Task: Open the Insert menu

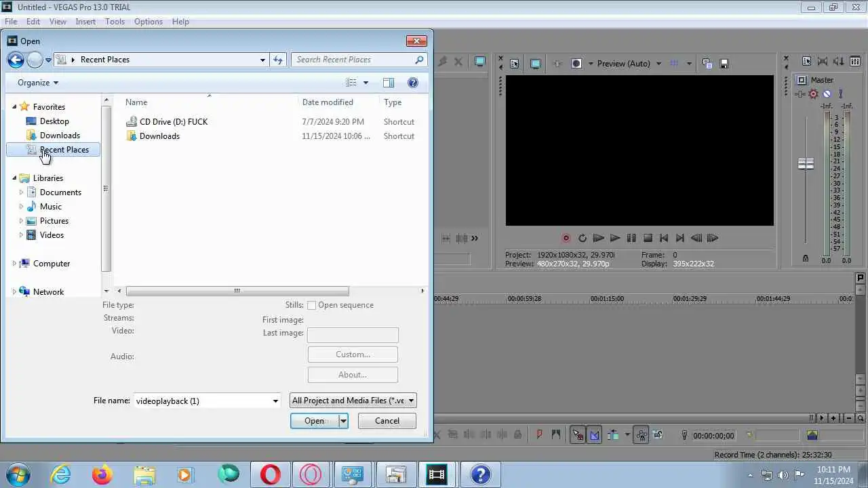Action: click(x=85, y=22)
